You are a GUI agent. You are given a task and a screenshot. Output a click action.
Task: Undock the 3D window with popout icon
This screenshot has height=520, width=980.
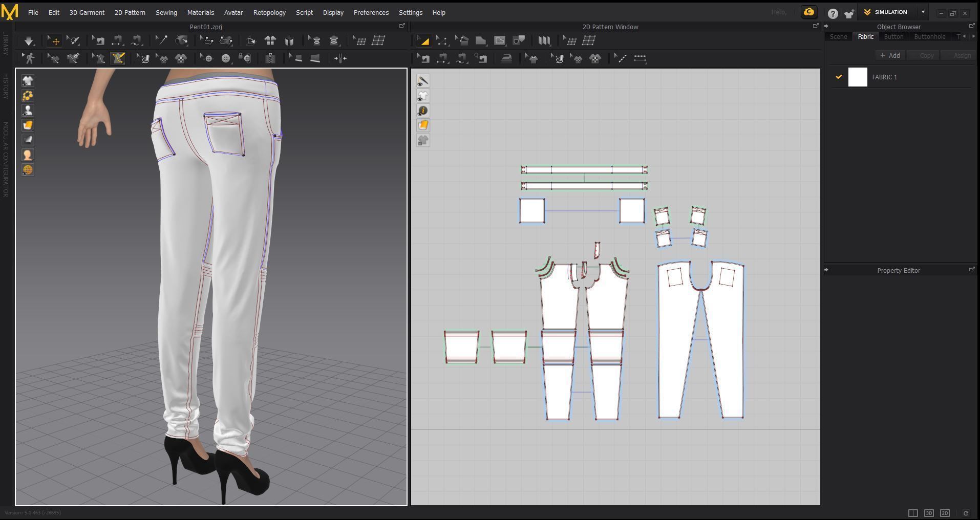pos(402,26)
